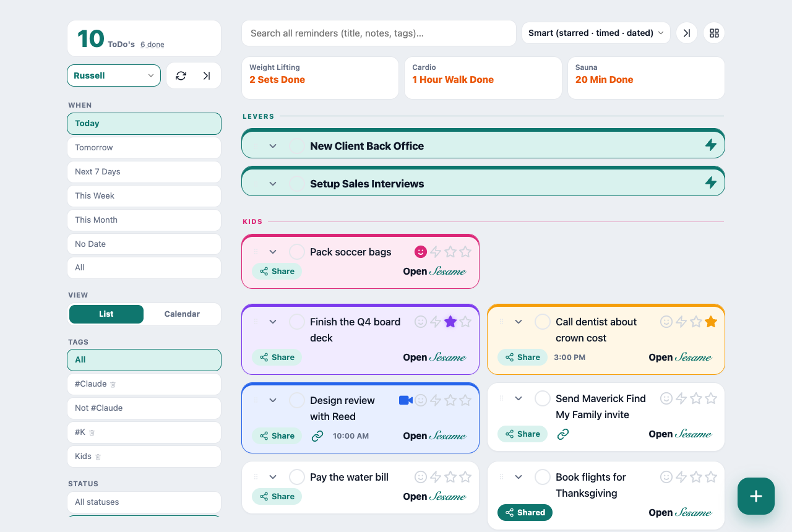Click the refresh sync icon beside Russell
The width and height of the screenshot is (792, 532).
181,75
